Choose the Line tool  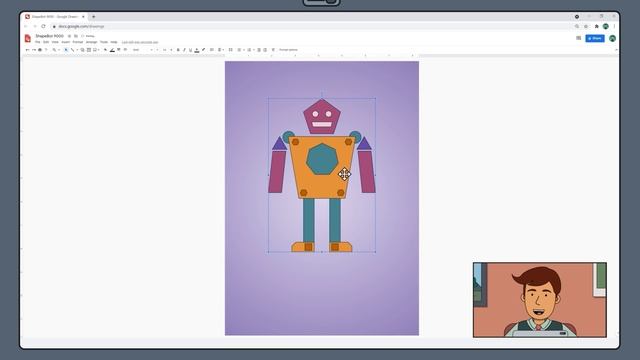click(73, 50)
